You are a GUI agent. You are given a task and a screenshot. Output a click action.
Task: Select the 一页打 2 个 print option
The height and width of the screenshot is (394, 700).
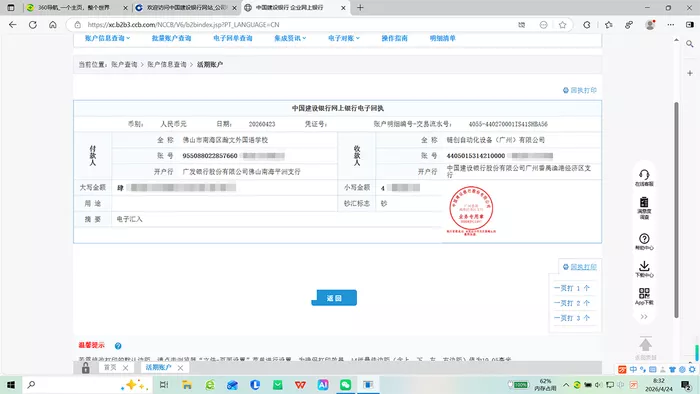tap(572, 303)
